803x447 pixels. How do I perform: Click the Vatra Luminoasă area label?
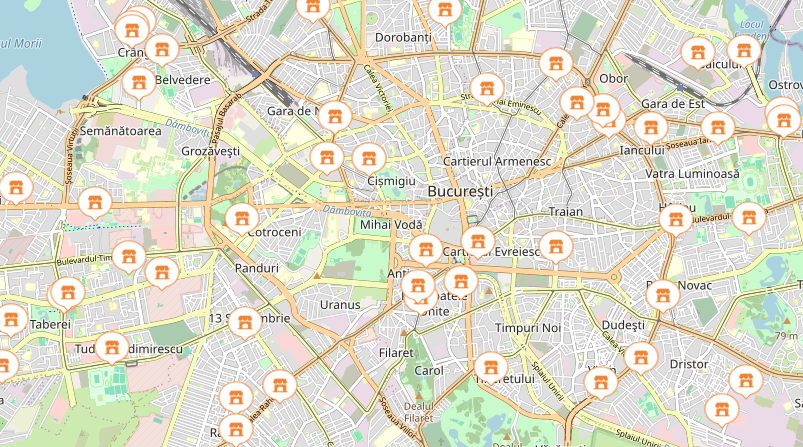692,174
